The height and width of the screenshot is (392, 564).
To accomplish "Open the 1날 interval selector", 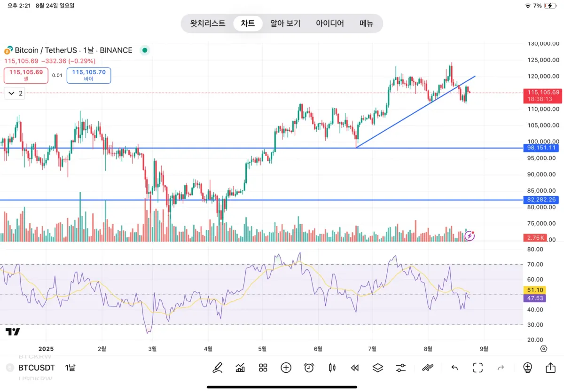I will (x=70, y=368).
